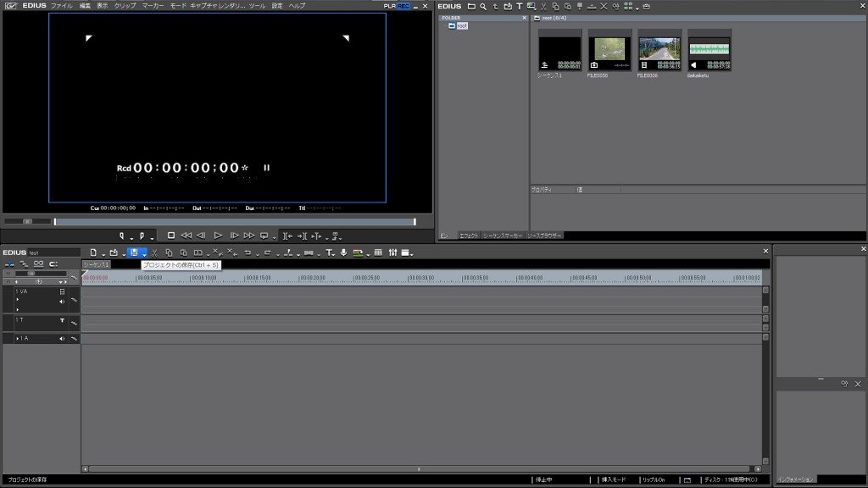Click the Set In point icon

122,236
